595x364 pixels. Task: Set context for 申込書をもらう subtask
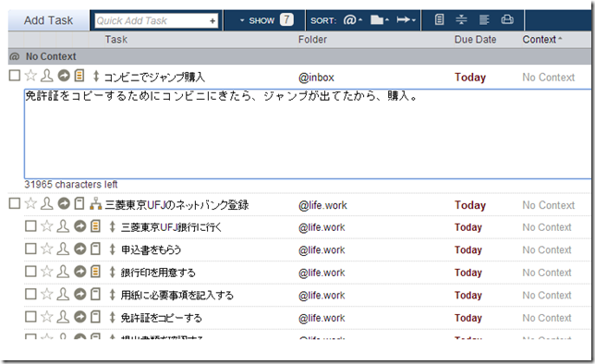pos(547,250)
